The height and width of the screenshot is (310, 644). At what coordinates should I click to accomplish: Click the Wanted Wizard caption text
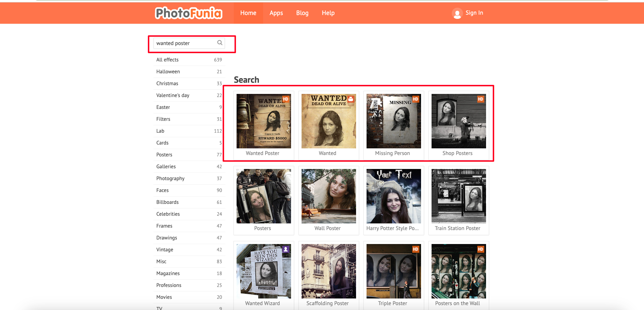coord(262,303)
